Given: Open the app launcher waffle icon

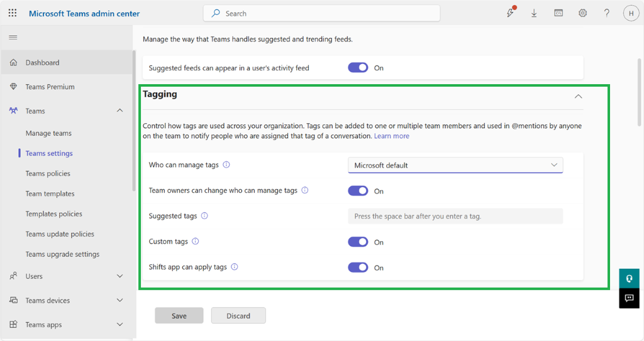Looking at the screenshot, I should [x=13, y=13].
